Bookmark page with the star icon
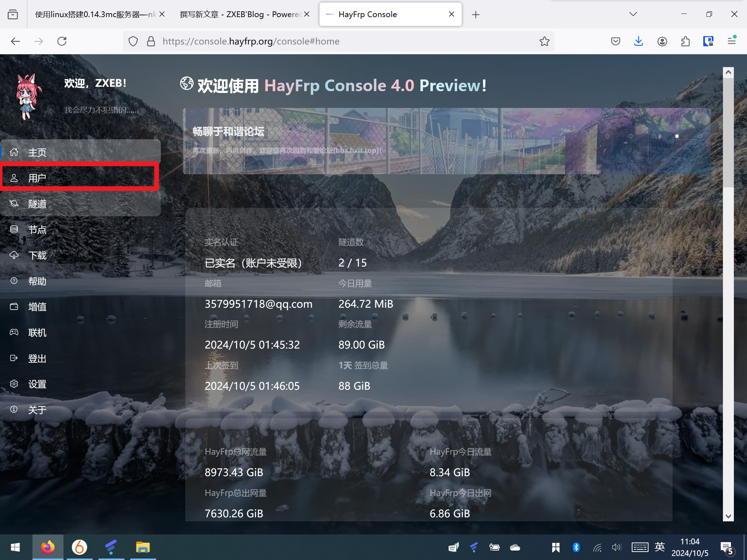 tap(545, 41)
